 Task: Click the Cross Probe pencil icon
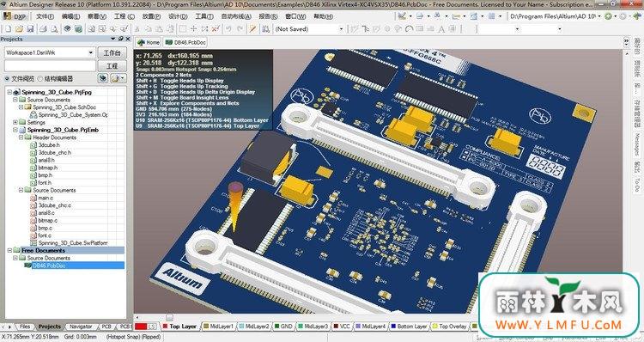click(x=253, y=29)
